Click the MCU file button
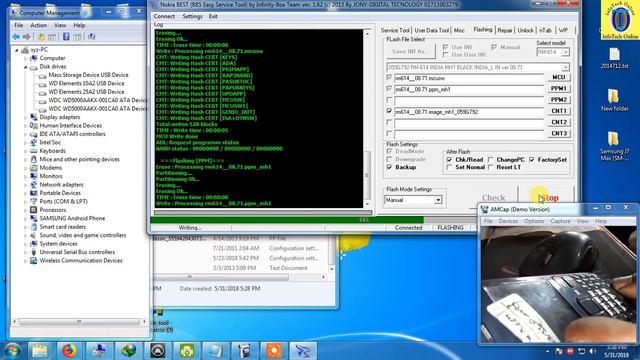This screenshot has height=360, width=640. 559,78
